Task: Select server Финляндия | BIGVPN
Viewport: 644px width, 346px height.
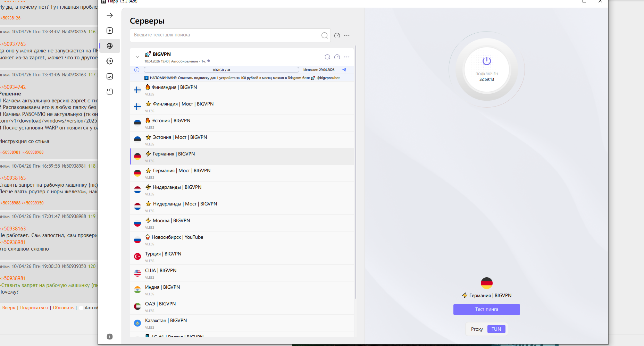Action: (x=242, y=90)
